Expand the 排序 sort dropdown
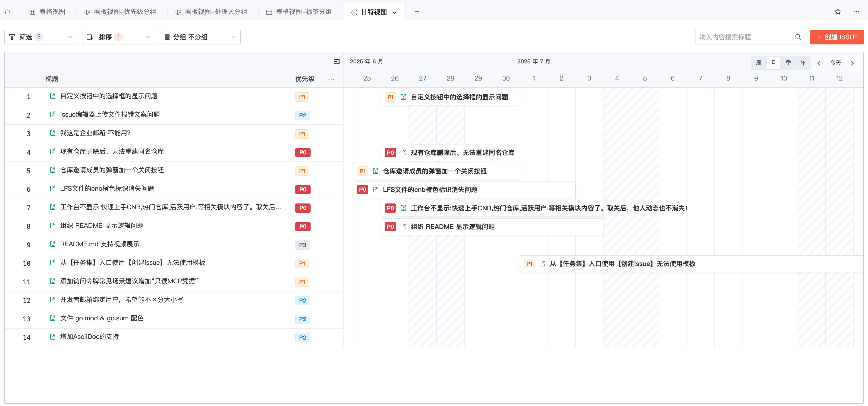The height and width of the screenshot is (406, 868). (119, 37)
